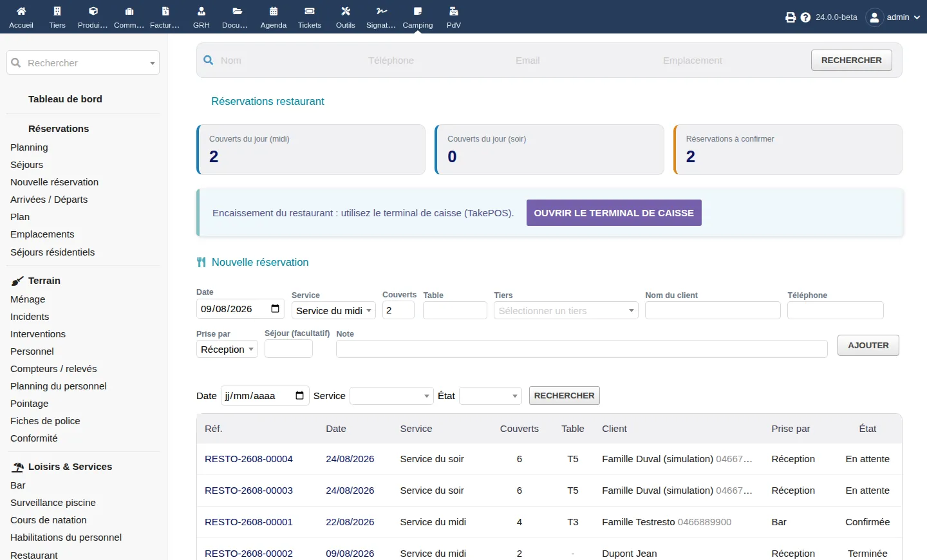Screen dimensions: 927x560
Task: Open reservation RESTO-2608-00004 link
Action: coord(248,459)
